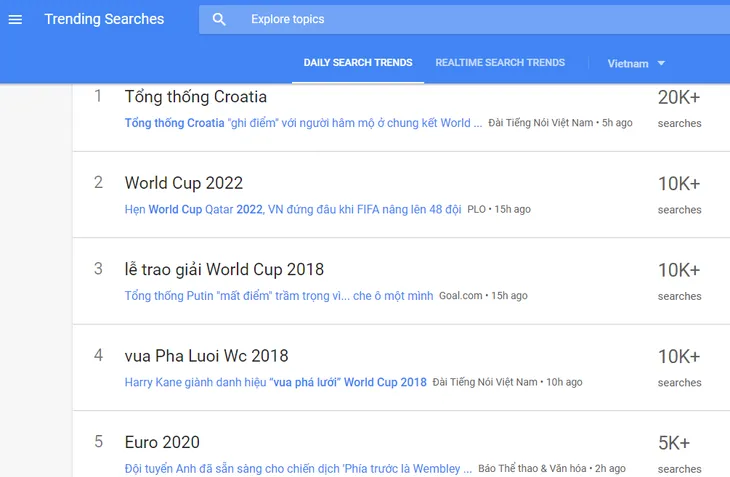Click rank number 3
The image size is (730, 477).
pyautogui.click(x=98, y=269)
